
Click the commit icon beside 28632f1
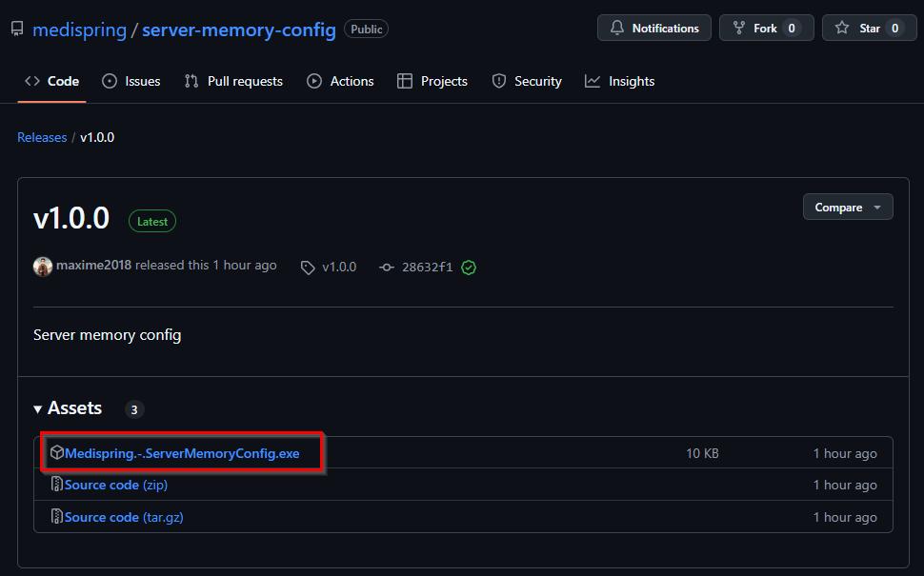pyautogui.click(x=387, y=268)
